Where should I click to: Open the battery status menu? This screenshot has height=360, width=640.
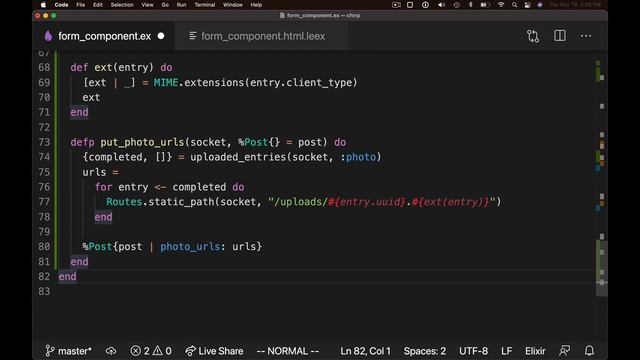point(485,5)
